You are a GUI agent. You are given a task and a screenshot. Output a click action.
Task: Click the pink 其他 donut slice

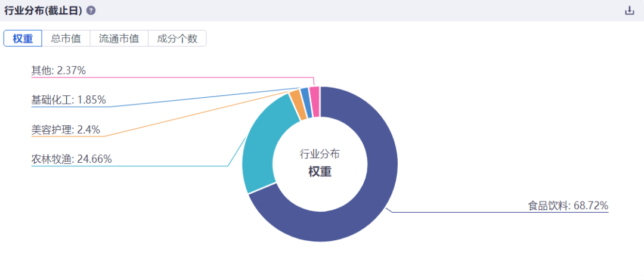point(315,101)
